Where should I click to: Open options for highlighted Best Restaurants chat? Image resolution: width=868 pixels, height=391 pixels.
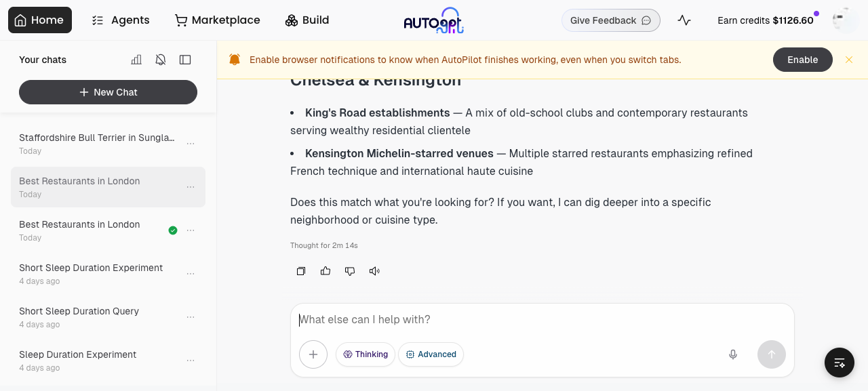pos(191,187)
